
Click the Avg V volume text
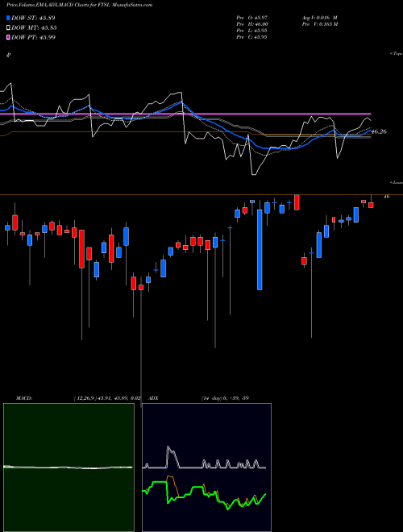pos(319,18)
